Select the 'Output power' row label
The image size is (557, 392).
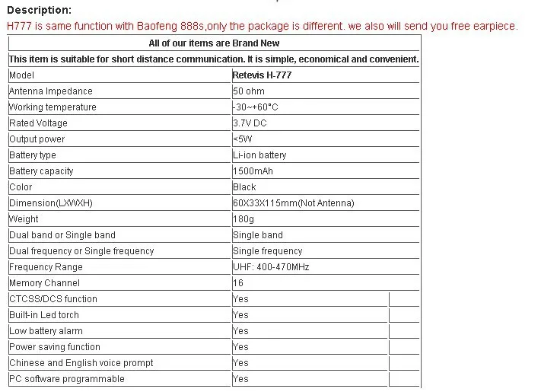coord(37,139)
